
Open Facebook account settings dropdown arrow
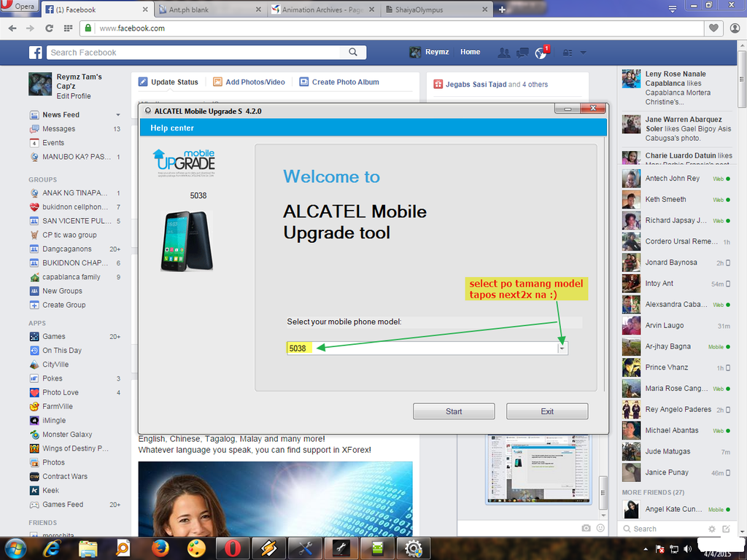(x=583, y=52)
